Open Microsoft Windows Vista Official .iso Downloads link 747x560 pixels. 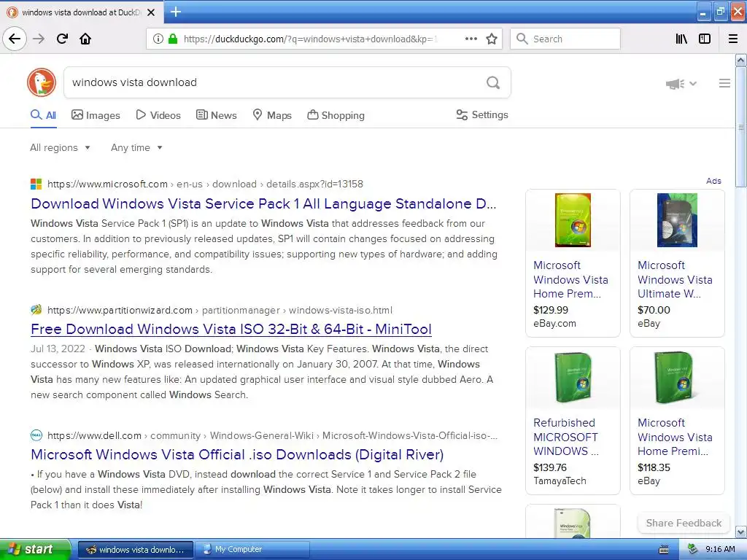(x=237, y=455)
